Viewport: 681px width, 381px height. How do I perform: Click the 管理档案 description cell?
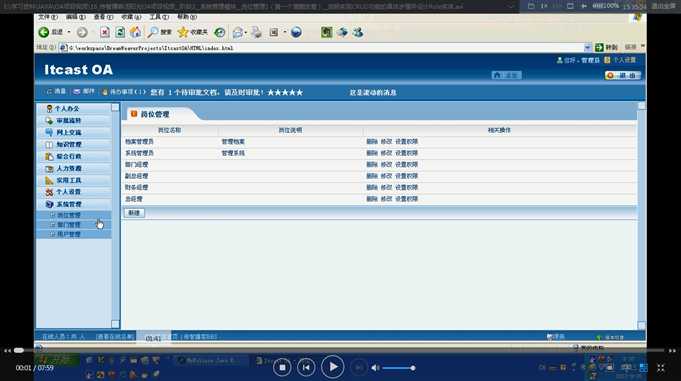(233, 142)
